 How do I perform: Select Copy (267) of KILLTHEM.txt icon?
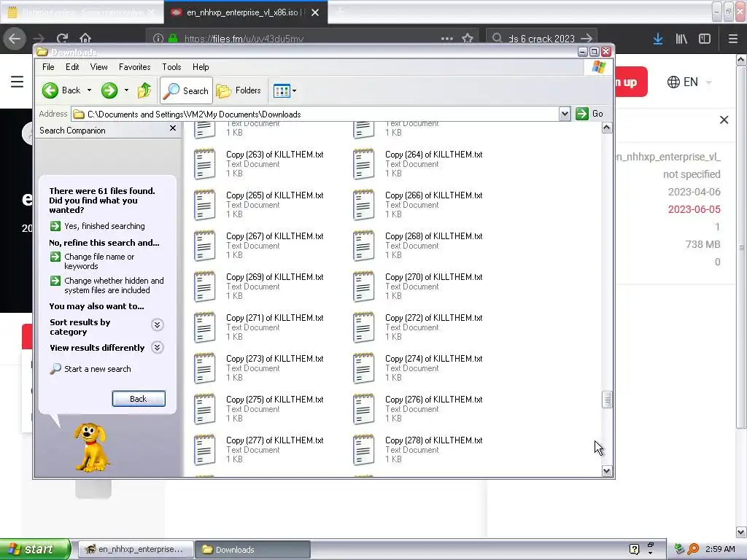coord(204,246)
